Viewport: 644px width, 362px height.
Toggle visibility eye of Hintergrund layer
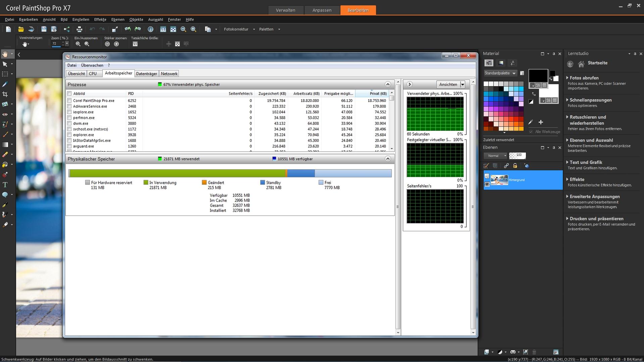tap(487, 184)
